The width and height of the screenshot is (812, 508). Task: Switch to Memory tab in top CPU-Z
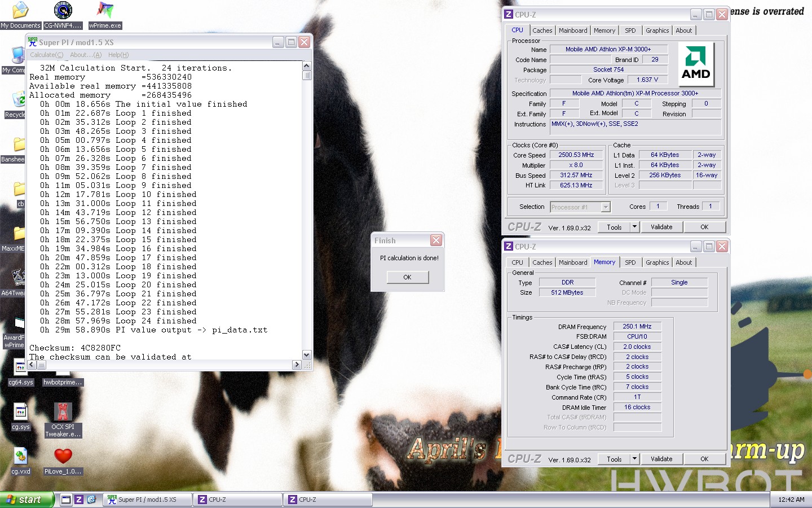604,30
